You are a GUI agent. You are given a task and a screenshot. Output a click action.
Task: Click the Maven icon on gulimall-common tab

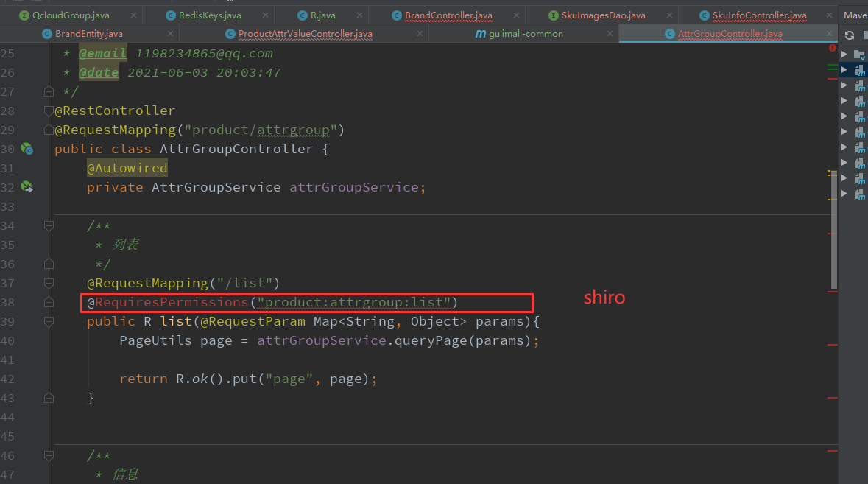tap(481, 34)
